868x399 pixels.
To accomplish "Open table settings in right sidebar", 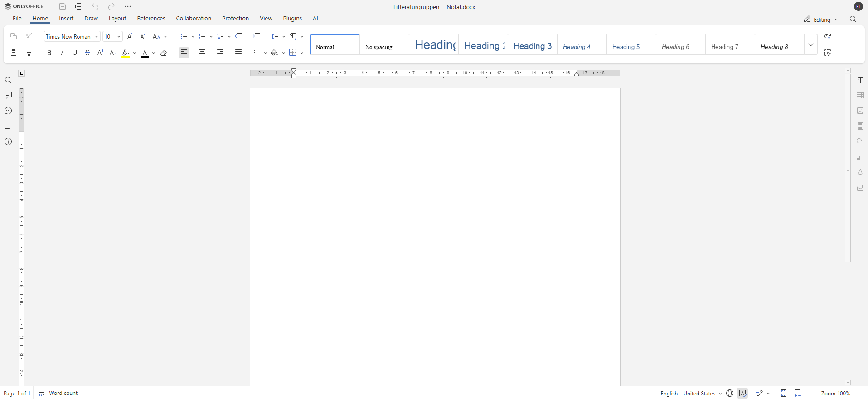I will point(860,96).
